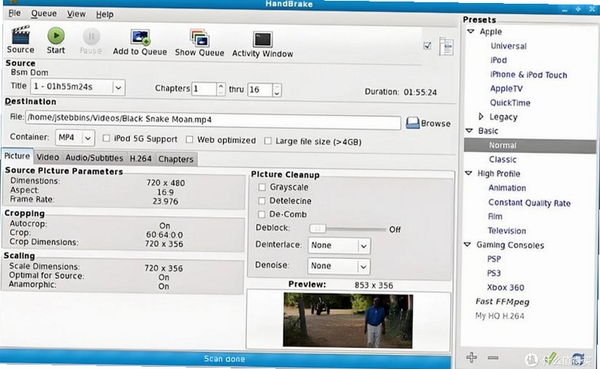Select the iPhone & iPod Touch preset
Screen dimensions: 600x369
pos(528,75)
